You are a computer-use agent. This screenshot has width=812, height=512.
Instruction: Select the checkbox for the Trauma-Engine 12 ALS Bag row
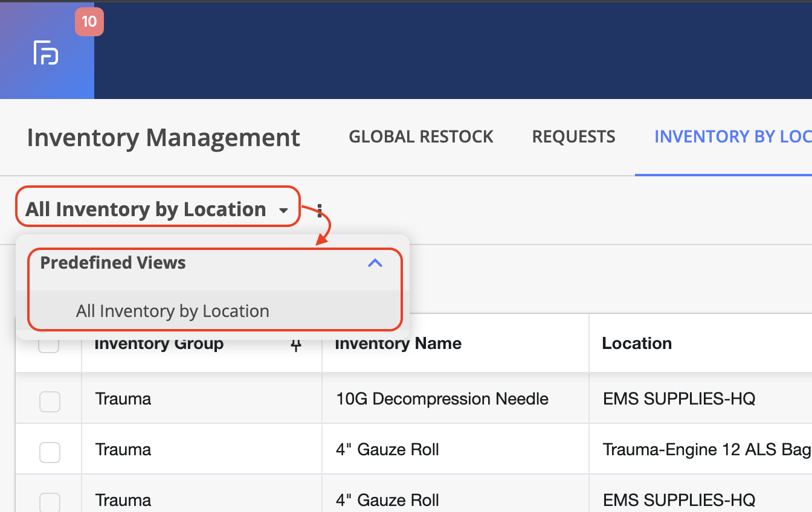pyautogui.click(x=50, y=452)
